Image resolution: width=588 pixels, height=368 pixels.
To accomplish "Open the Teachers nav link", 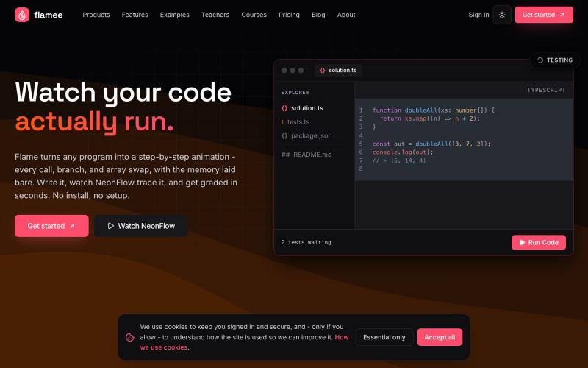I will pyautogui.click(x=215, y=15).
